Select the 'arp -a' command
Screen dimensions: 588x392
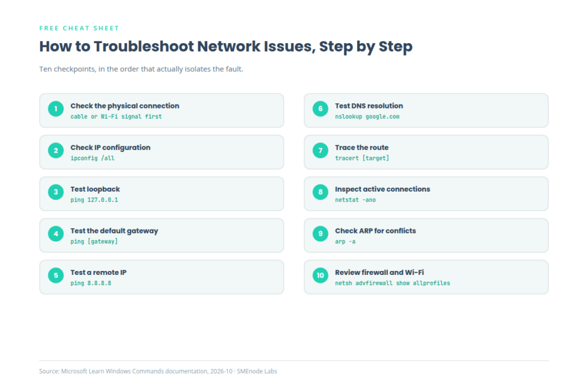pos(345,242)
